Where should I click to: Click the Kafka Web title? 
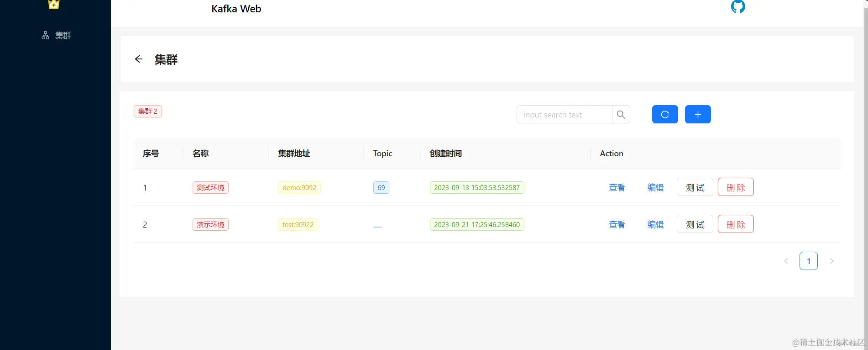(236, 9)
